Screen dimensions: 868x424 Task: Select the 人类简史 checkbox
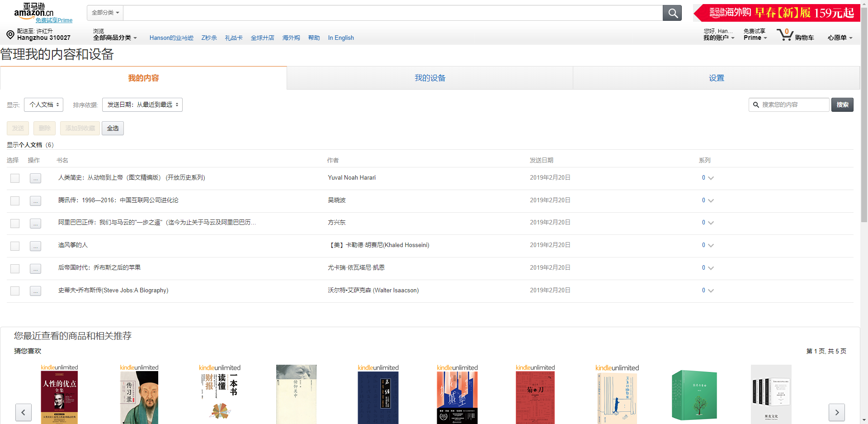point(15,178)
